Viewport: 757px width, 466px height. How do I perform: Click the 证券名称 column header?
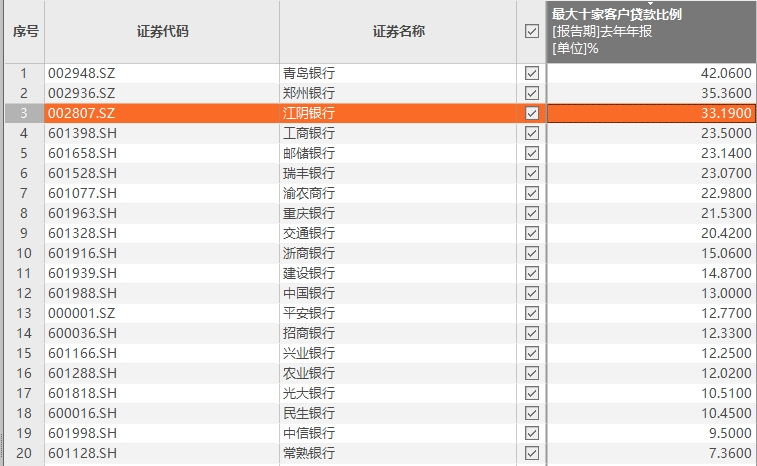[398, 32]
